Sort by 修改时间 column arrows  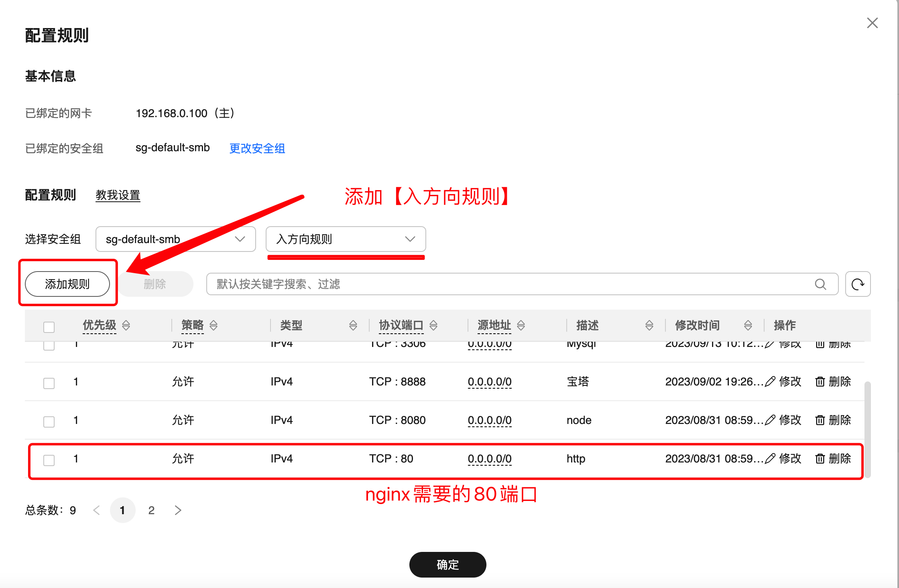[748, 325]
